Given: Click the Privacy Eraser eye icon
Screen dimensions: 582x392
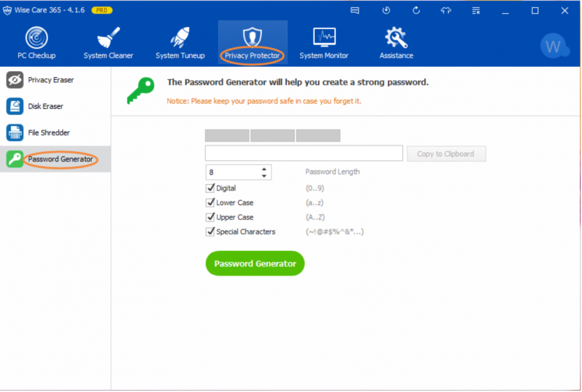Looking at the screenshot, I should tap(15, 80).
